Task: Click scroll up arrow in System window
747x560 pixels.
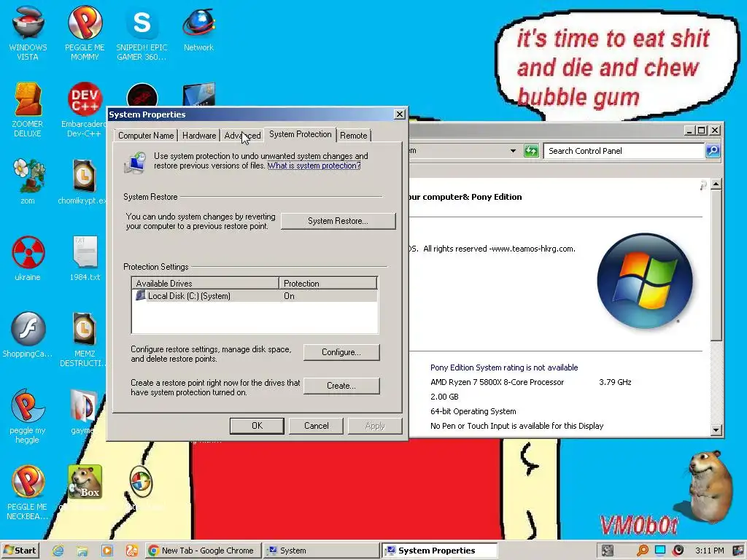Action: tap(716, 184)
